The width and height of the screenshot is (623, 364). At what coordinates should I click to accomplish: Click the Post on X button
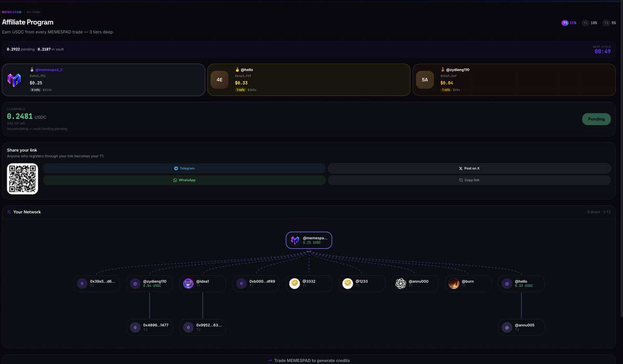click(469, 169)
